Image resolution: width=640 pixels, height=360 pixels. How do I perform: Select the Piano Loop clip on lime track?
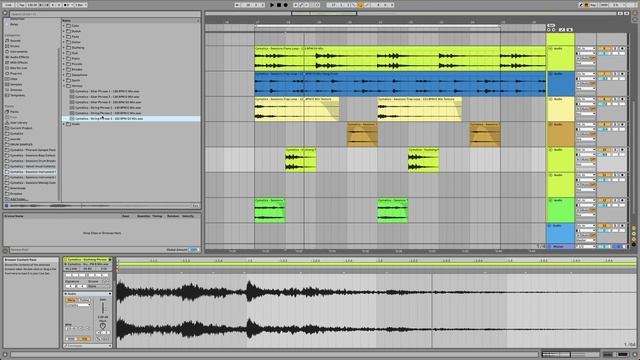tap(400, 58)
